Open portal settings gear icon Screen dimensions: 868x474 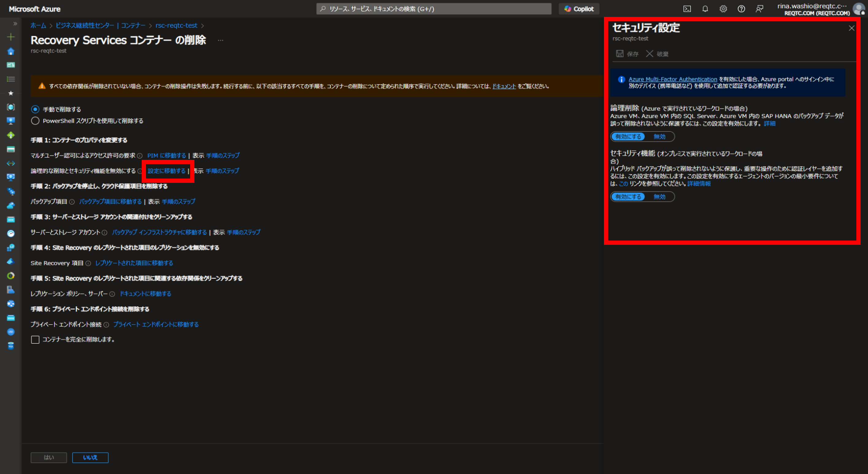pyautogui.click(x=723, y=9)
